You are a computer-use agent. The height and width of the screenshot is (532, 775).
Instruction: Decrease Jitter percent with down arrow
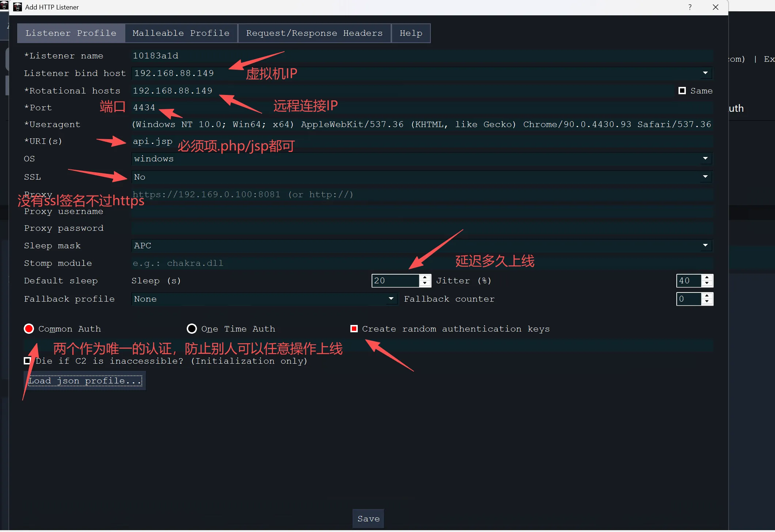click(707, 284)
